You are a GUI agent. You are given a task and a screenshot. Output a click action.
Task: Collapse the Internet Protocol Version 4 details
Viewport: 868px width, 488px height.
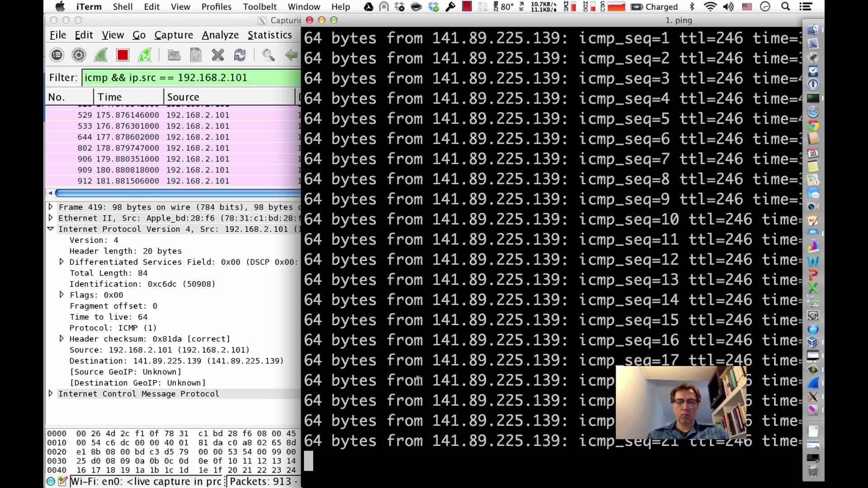(x=51, y=229)
